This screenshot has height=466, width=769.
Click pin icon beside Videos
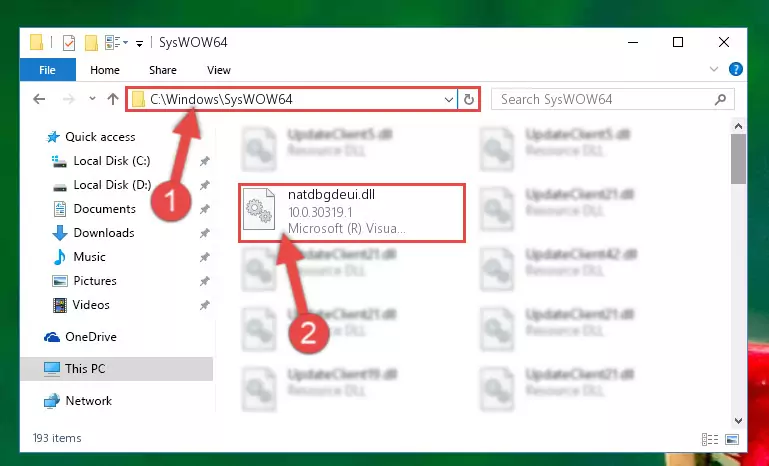(205, 305)
